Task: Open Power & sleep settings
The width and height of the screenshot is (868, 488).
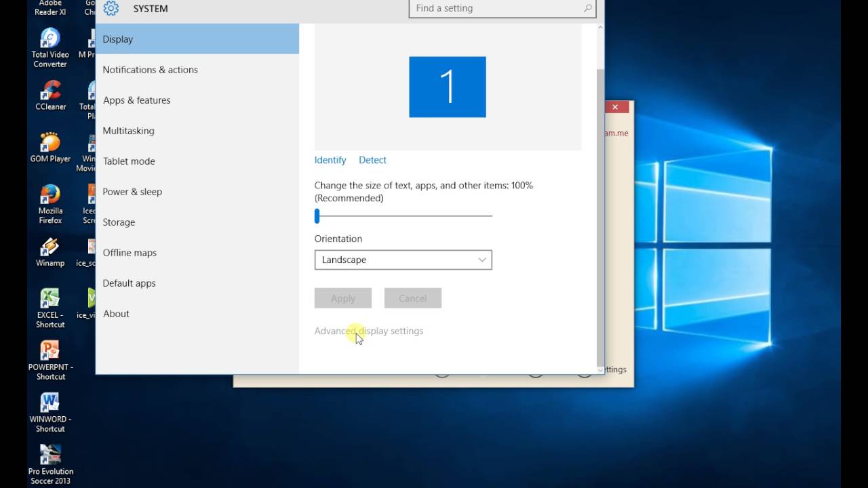Action: [x=197, y=192]
